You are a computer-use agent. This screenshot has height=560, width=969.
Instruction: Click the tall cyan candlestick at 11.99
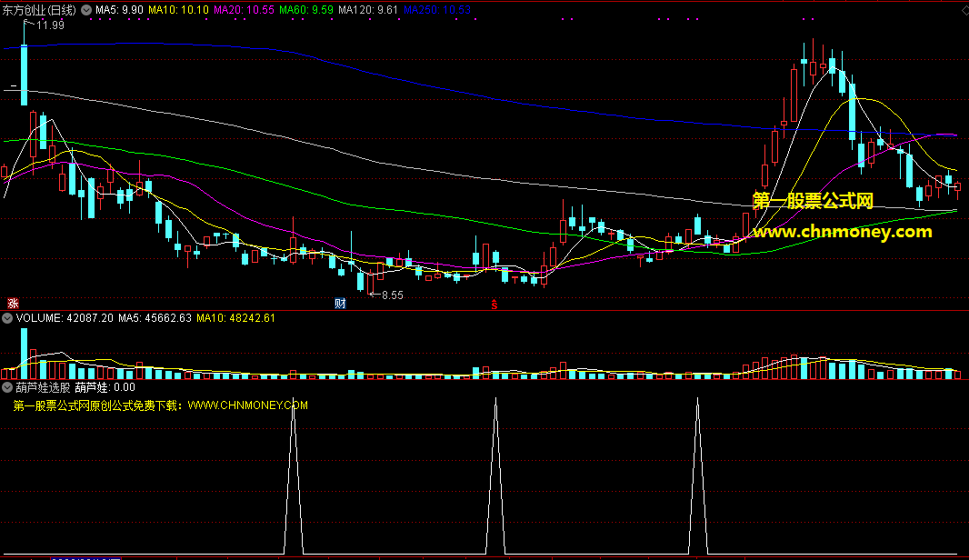coord(25,75)
